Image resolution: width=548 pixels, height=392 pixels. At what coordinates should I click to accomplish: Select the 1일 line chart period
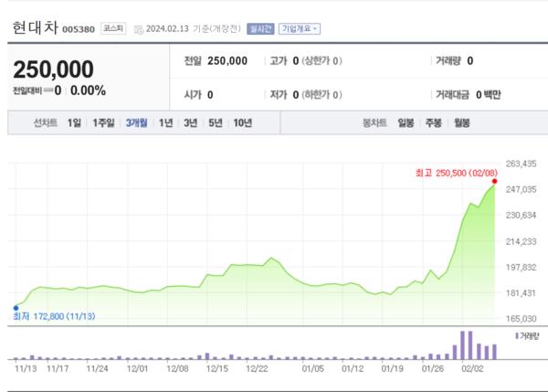[74, 123]
